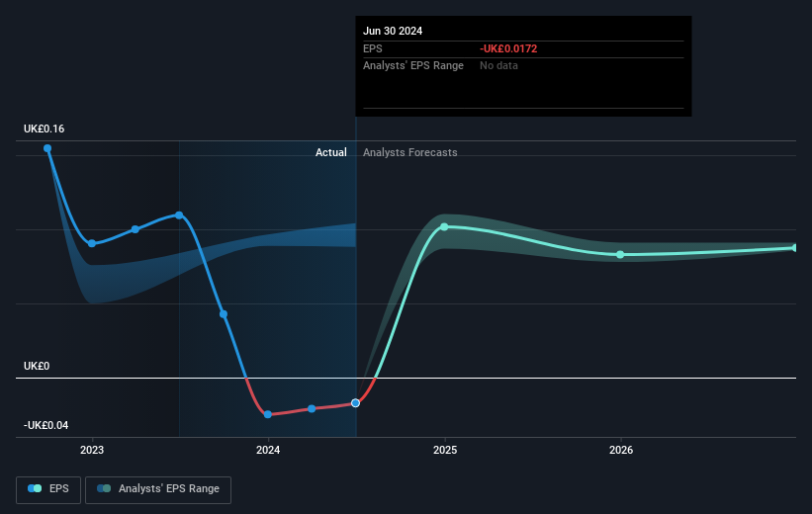Click the 2025 x-axis label
This screenshot has width=812, height=514.
point(445,451)
